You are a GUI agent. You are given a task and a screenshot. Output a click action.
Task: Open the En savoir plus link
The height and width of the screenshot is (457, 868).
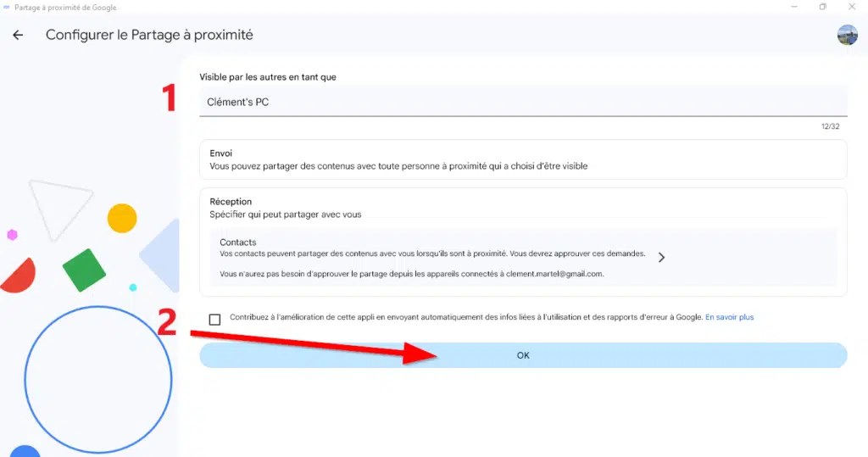[x=729, y=317]
